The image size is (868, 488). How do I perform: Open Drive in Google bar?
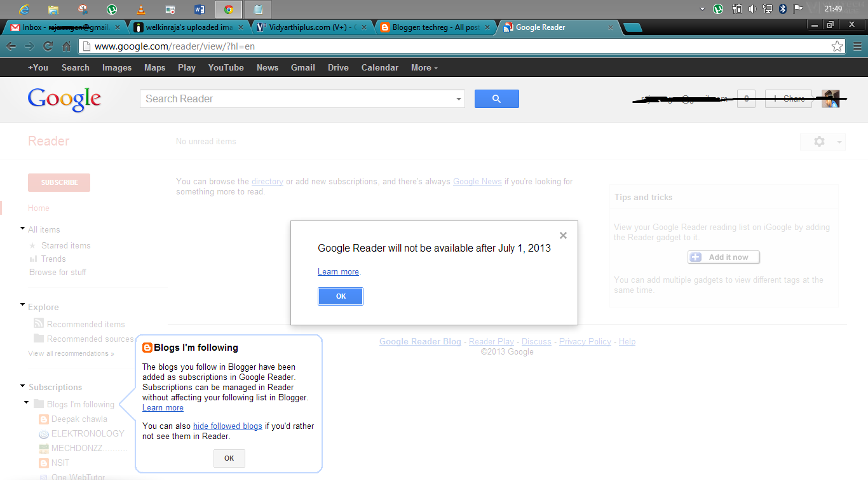tap(338, 67)
